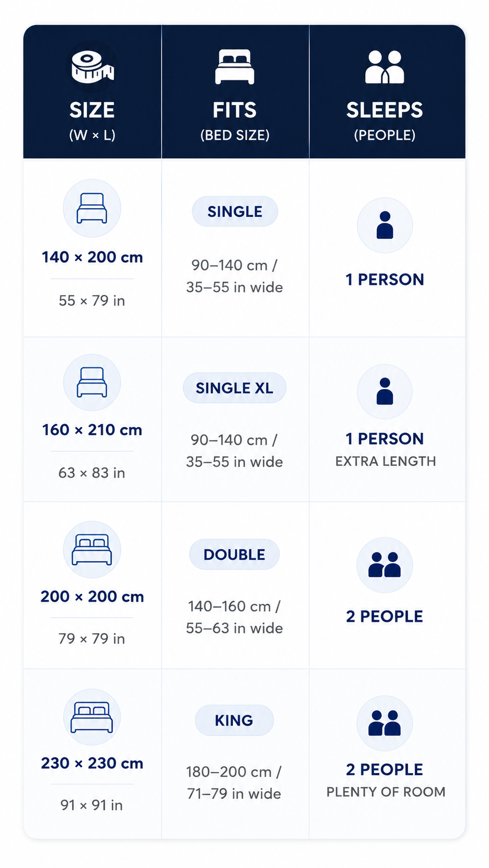Choose the DOUBLE bed size pill
The width and height of the screenshot is (489, 868).
[234, 554]
